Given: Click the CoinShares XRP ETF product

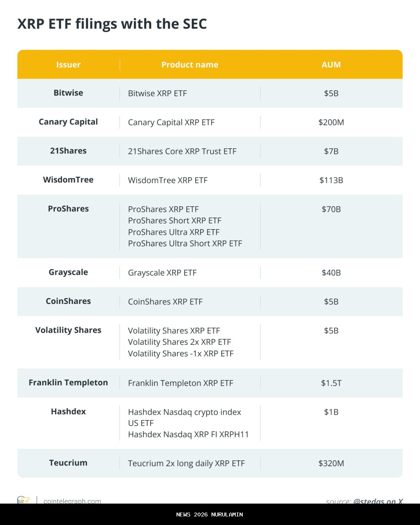Looking at the screenshot, I should 165,302.
